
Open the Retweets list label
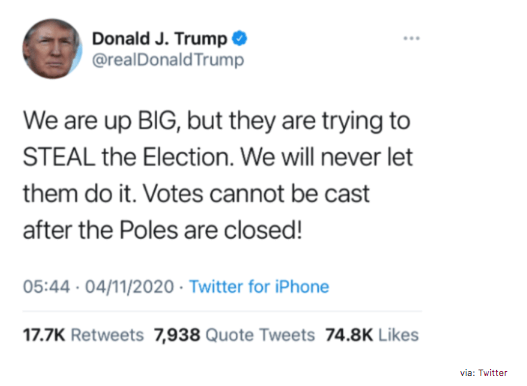pos(107,335)
